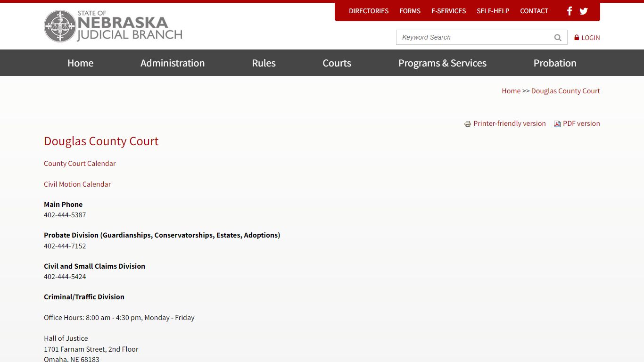This screenshot has height=362, width=644.
Task: Open the Programs & Services menu
Action: [442, 63]
